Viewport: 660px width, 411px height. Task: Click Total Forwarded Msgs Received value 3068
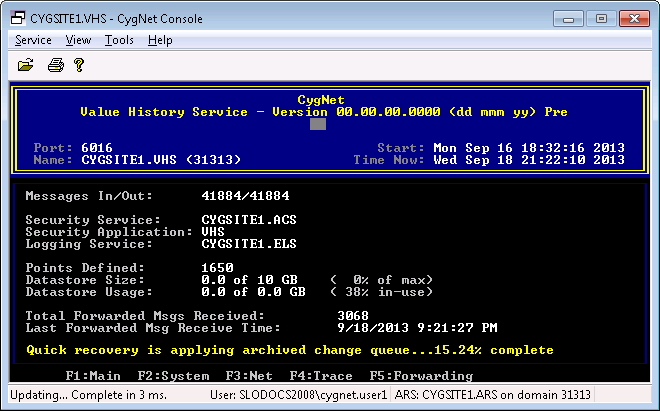(x=353, y=316)
